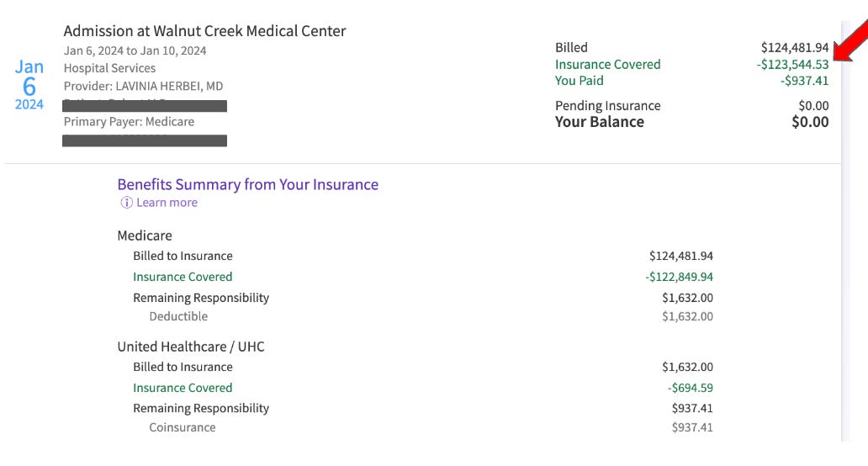
Task: Click the Provider: LAVINIA HERBEI, MD text
Action: [x=143, y=87]
